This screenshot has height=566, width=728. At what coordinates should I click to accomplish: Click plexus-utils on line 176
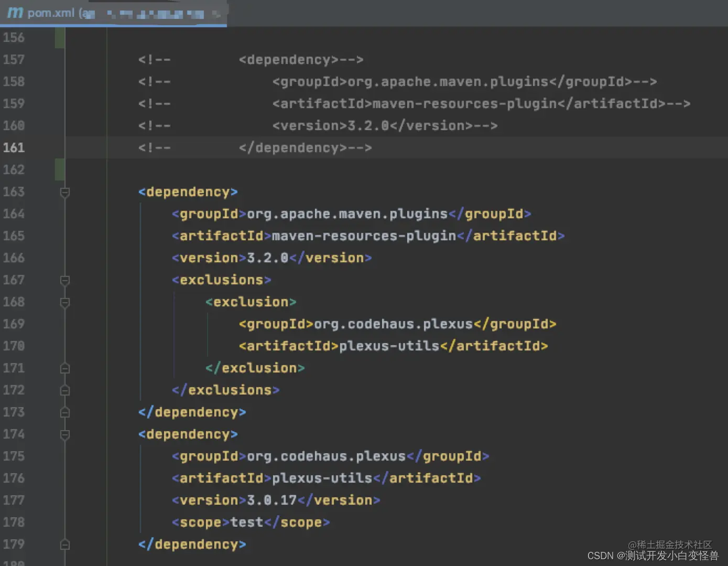[322, 478]
